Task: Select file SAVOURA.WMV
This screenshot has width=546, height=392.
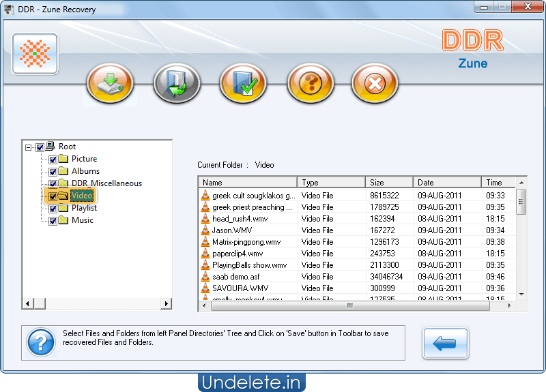Action: tap(240, 288)
